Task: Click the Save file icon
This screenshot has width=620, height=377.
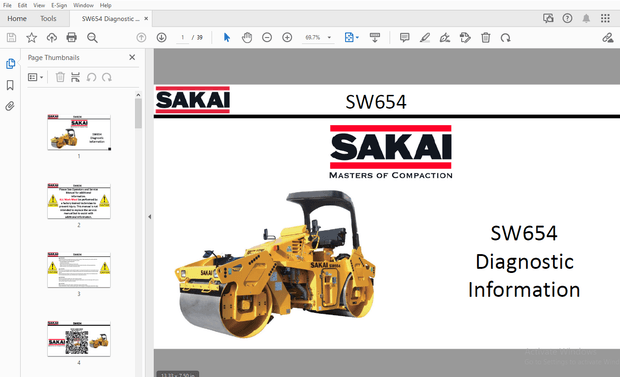Action: click(x=11, y=38)
